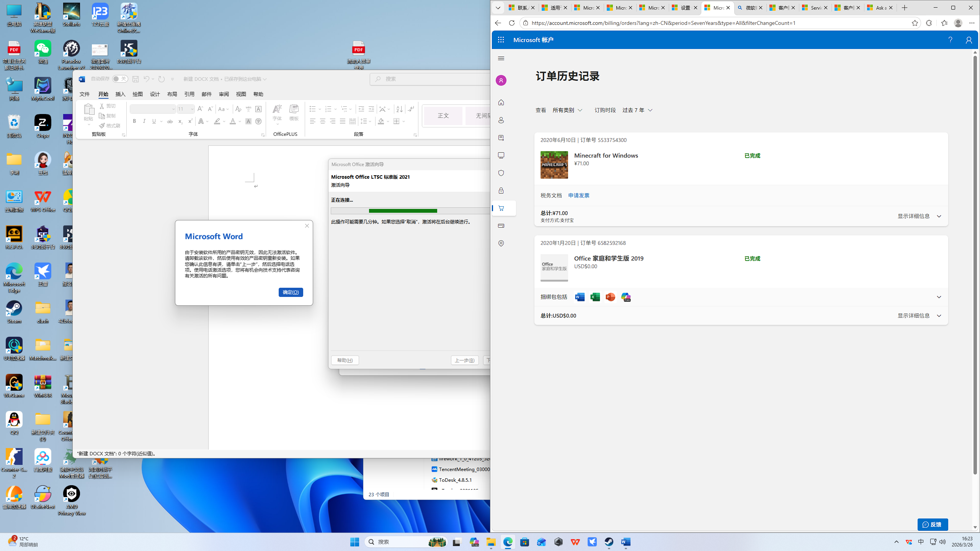This screenshot has height=551, width=980.
Task: Open the order history cart sidebar icon
Action: coord(501,208)
